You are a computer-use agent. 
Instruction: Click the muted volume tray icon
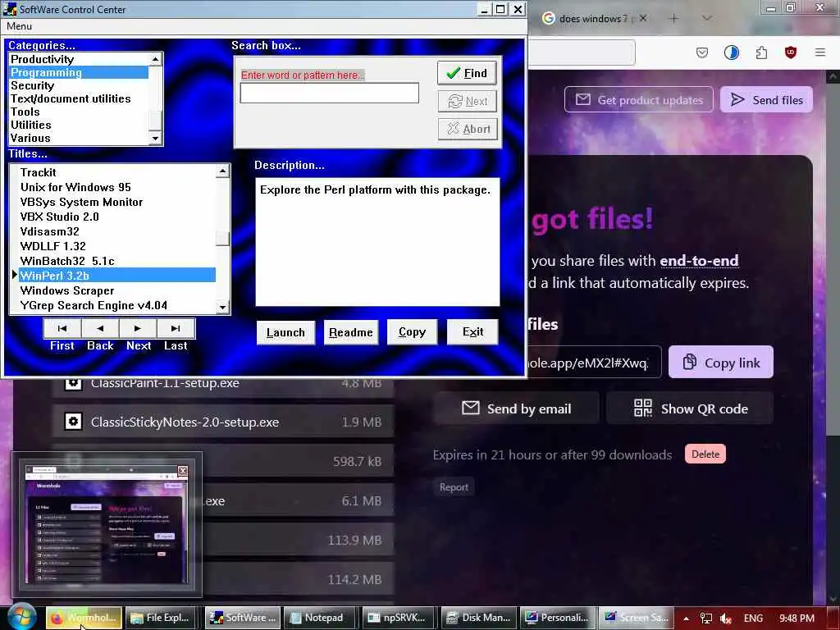(726, 619)
